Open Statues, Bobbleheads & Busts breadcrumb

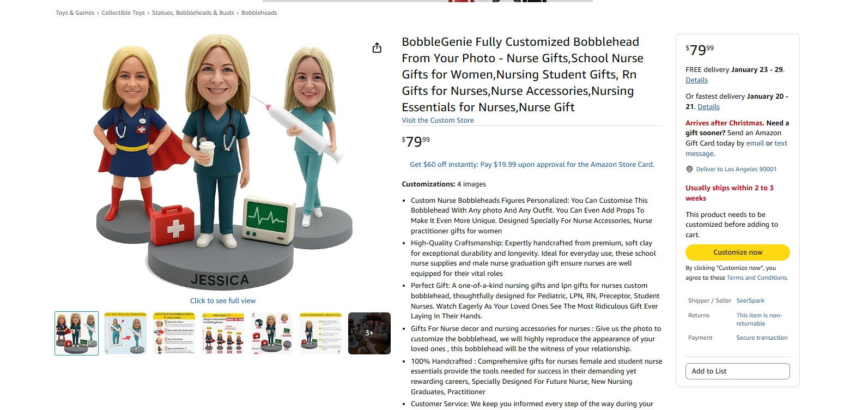[x=193, y=13]
